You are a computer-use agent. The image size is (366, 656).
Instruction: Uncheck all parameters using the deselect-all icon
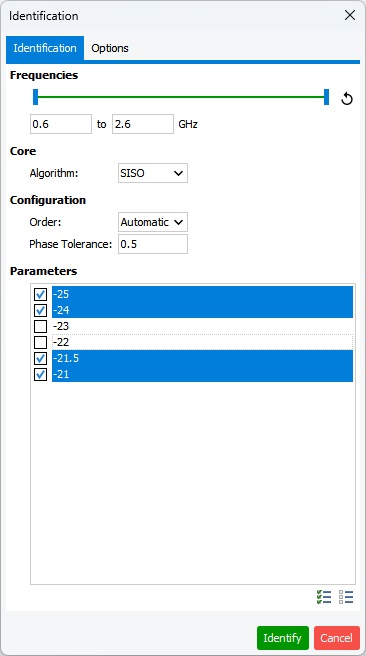pyautogui.click(x=346, y=597)
